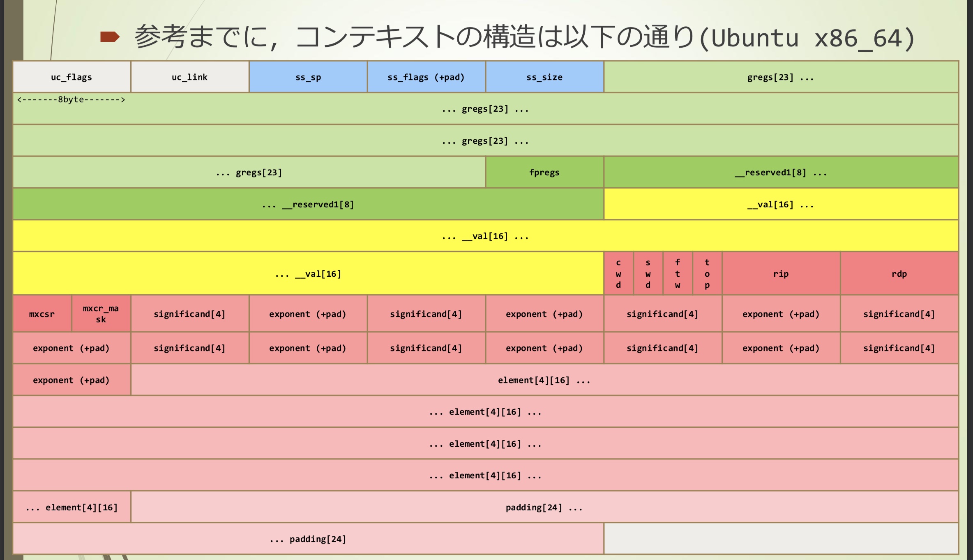Select the ss_flags (+pad) cell
The height and width of the screenshot is (560, 973).
point(426,77)
